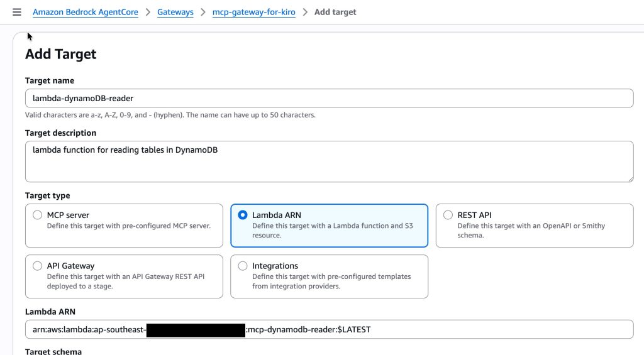Focus the Target name text field
This screenshot has height=355, width=644.
coord(328,98)
